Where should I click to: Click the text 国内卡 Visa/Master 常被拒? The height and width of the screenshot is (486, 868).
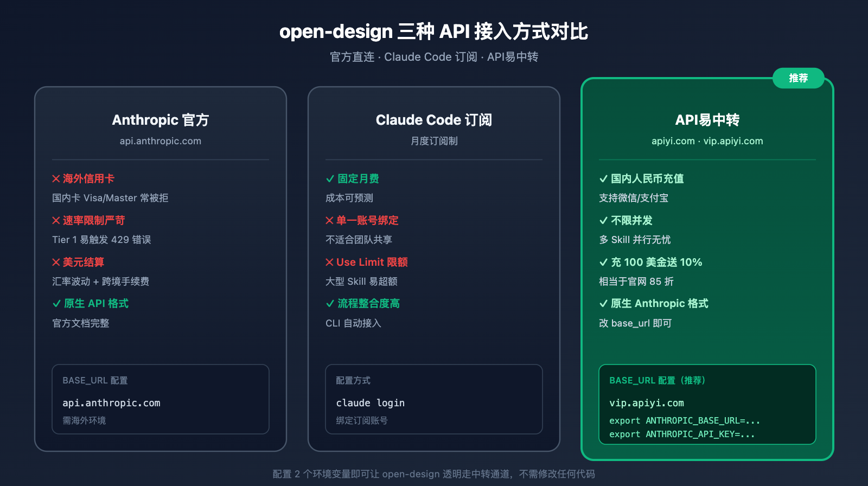[110, 198]
